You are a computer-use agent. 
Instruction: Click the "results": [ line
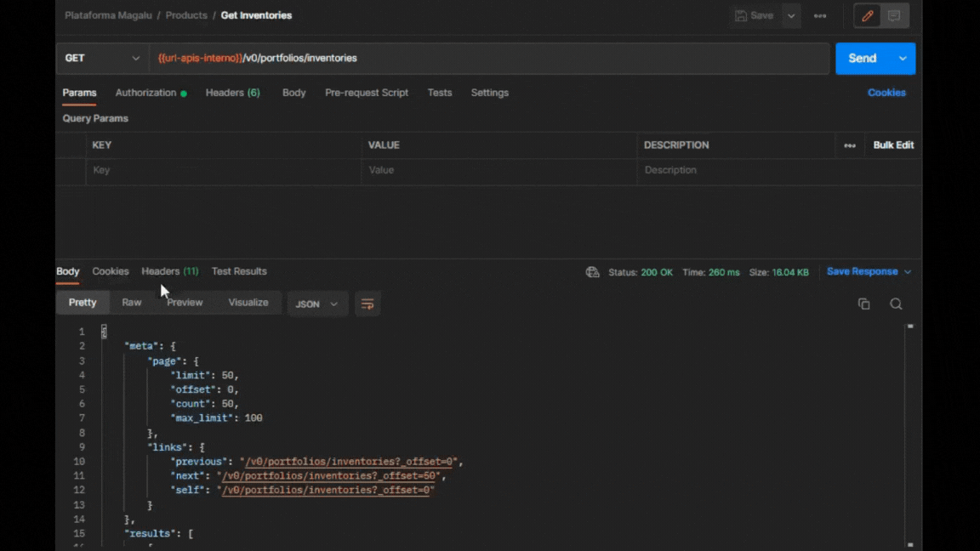click(159, 533)
